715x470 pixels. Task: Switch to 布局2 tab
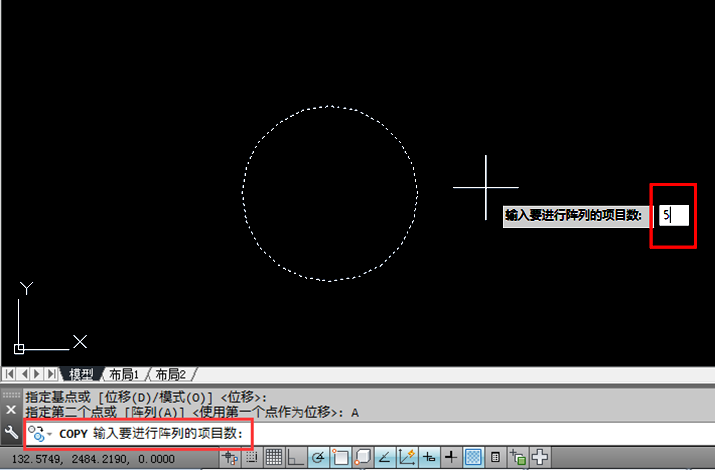(171, 375)
